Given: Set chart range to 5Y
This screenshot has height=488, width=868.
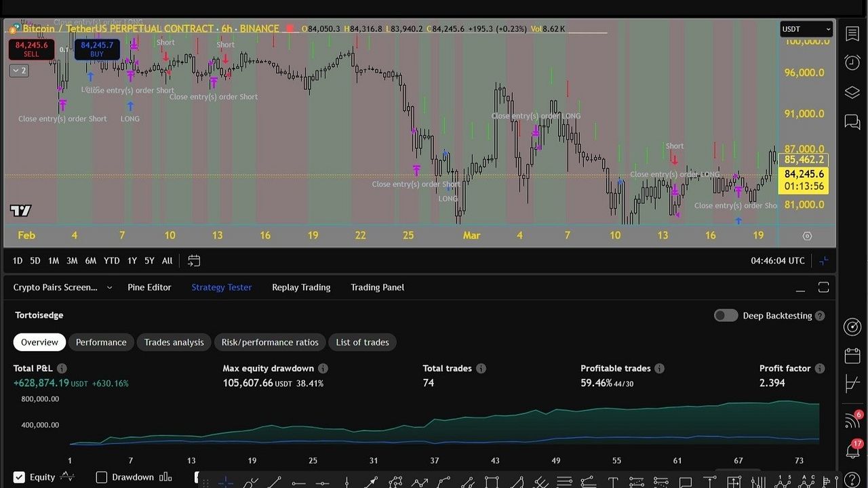Looking at the screenshot, I should pos(149,260).
